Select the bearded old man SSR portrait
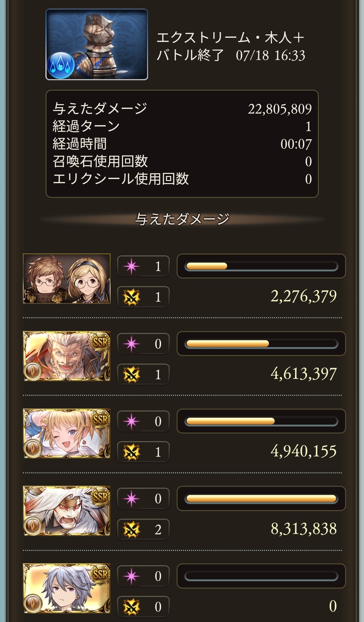This screenshot has width=364, height=622. [x=67, y=356]
